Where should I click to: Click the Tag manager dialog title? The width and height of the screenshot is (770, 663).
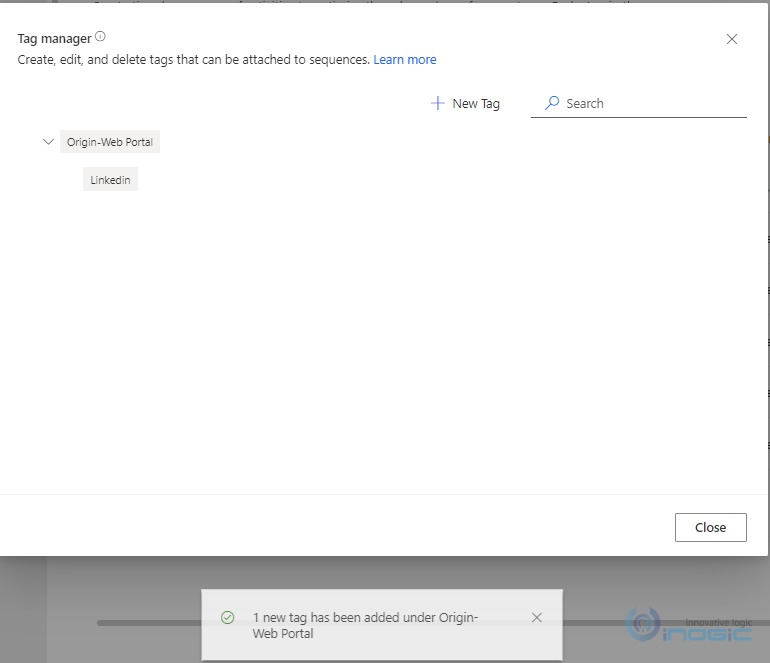click(x=54, y=39)
